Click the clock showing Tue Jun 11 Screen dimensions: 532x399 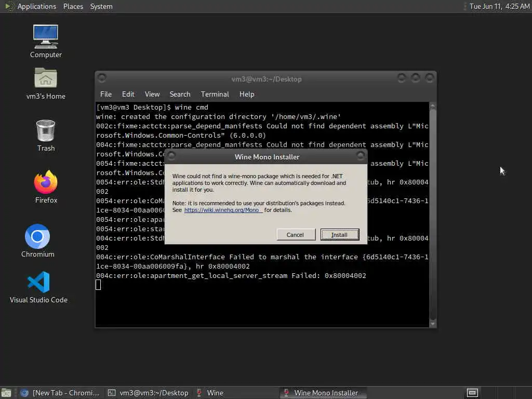click(499, 6)
